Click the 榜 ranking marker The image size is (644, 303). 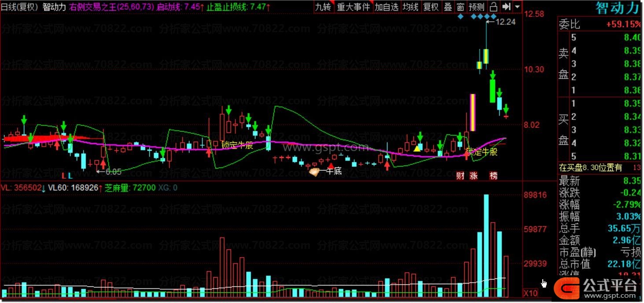tap(493, 176)
